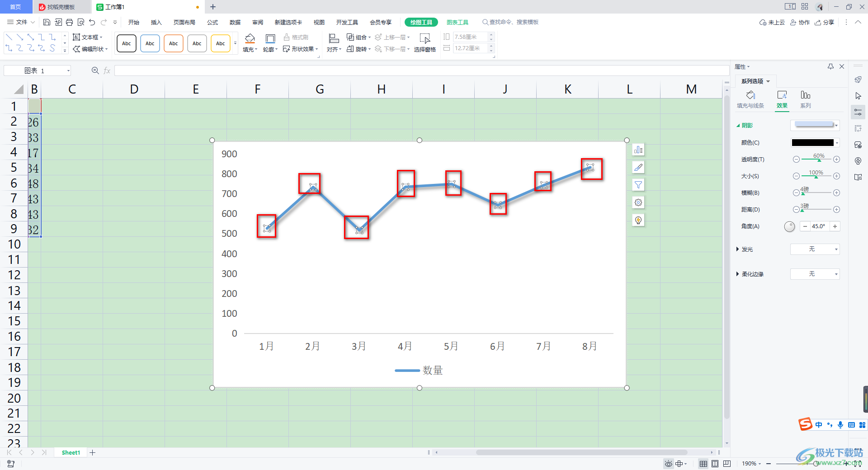Decrease blur (模糊) with minus button
The height and width of the screenshot is (470, 868).
[x=796, y=193]
